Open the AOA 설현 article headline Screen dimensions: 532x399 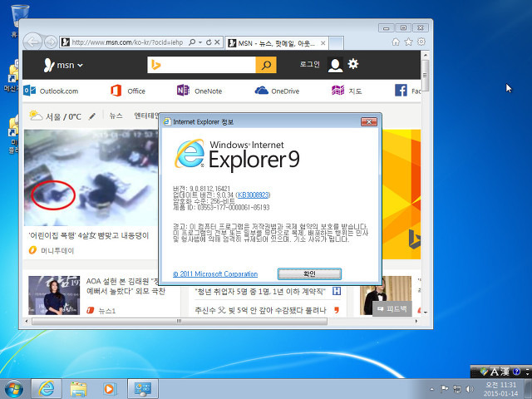(126, 286)
